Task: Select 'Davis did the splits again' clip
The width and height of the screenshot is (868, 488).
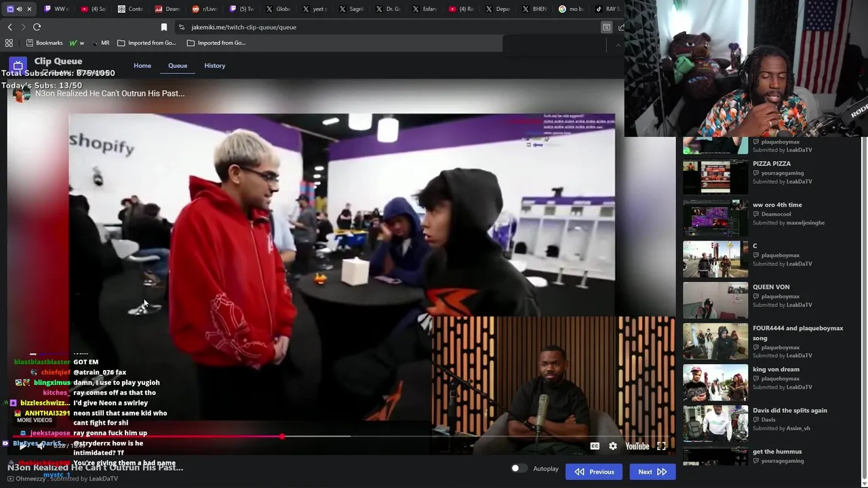Action: [789, 410]
